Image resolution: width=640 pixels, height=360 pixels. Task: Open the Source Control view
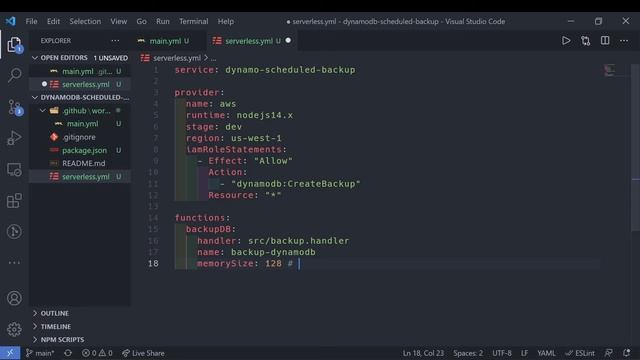pos(14,107)
